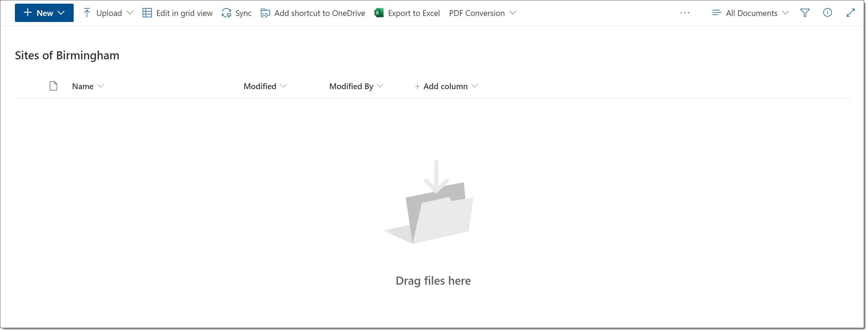Expand the Upload dropdown chevron
The width and height of the screenshot is (868, 332).
[x=130, y=13]
